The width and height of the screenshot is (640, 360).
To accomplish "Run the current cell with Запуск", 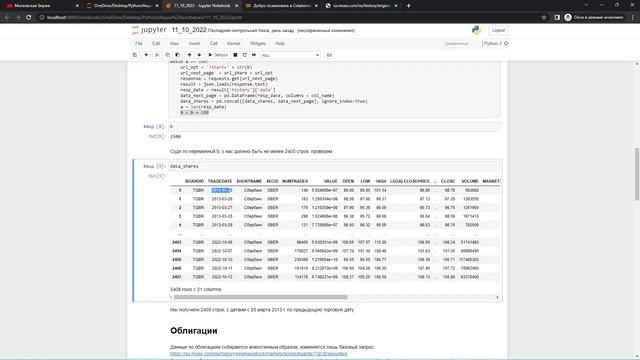I will tap(218, 55).
